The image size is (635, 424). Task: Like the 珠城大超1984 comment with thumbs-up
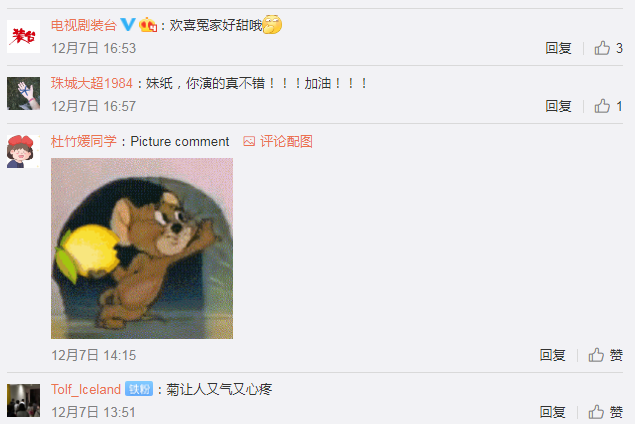[602, 106]
